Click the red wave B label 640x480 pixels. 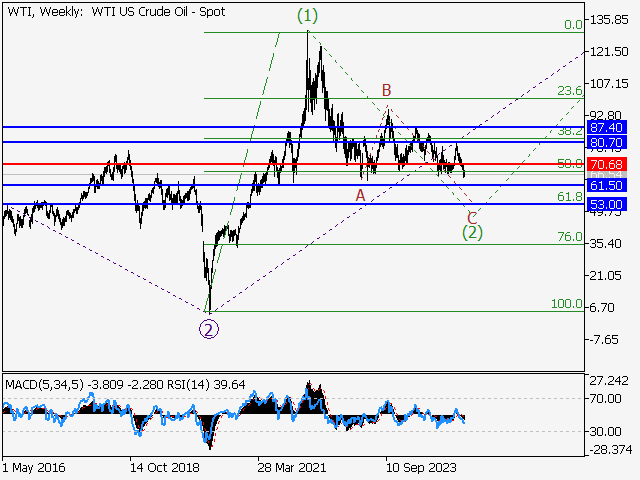(386, 91)
